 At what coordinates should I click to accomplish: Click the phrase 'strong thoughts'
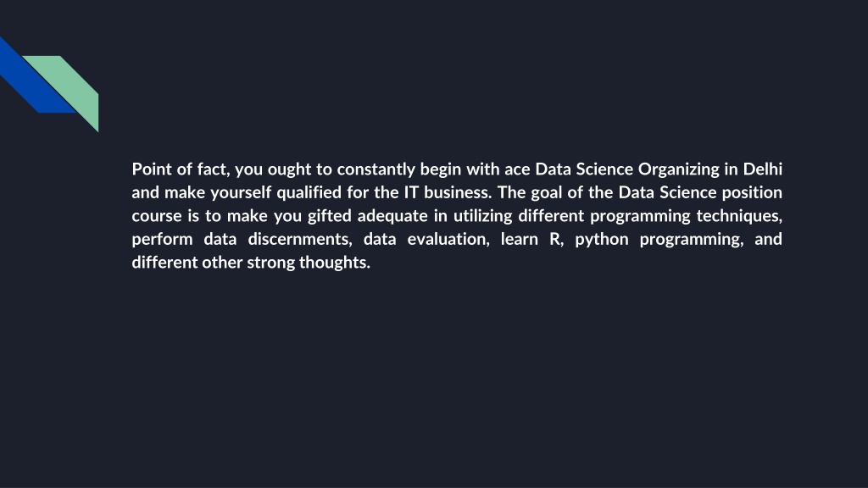(308, 263)
